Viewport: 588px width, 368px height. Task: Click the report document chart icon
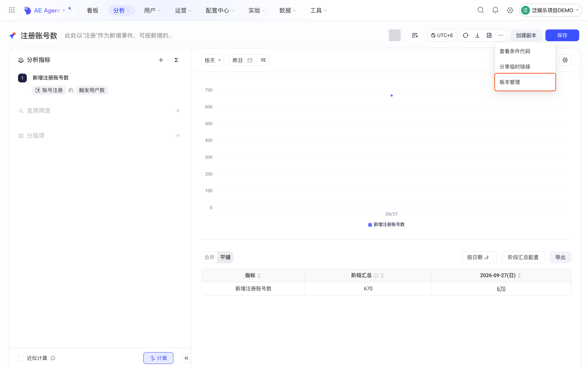pyautogui.click(x=489, y=36)
